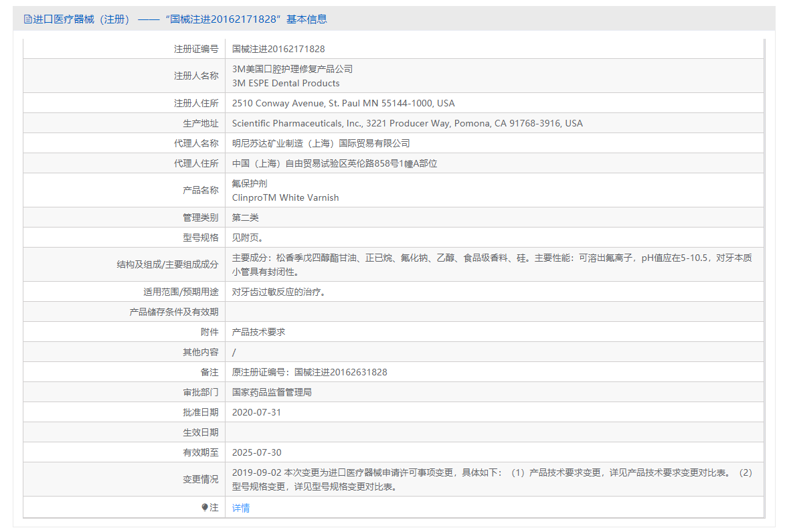
Task: Click the text 3M ESPE Dental Products
Action: pos(286,83)
